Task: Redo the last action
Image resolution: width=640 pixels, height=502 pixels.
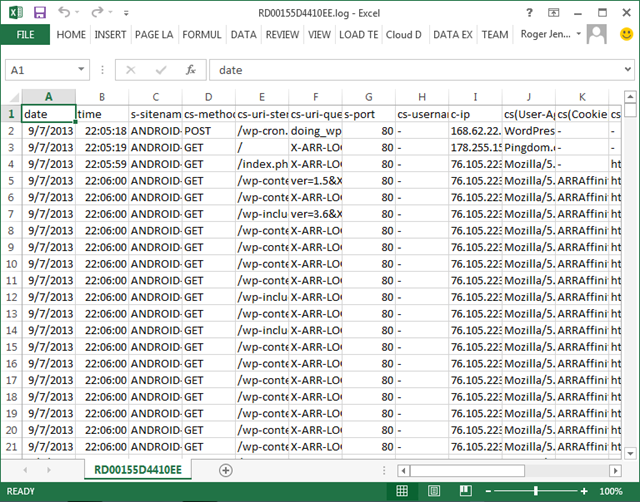Action: 98,12
